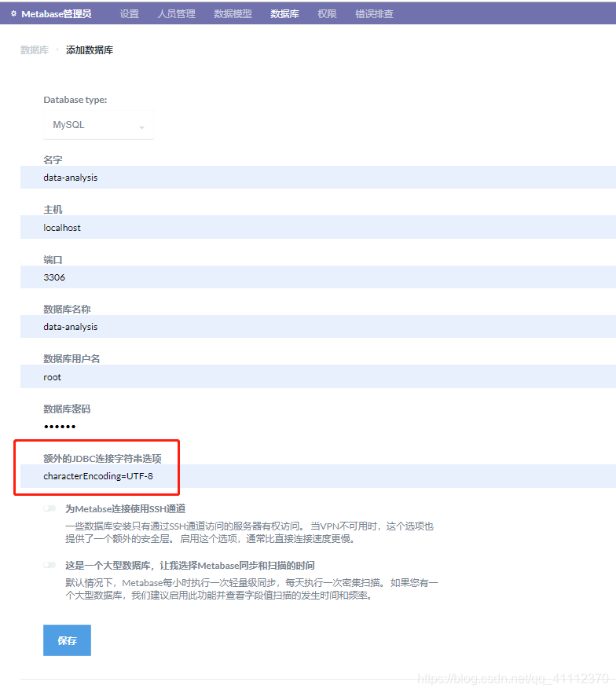
Task: Open the 设置 settings tab
Action: [x=129, y=14]
